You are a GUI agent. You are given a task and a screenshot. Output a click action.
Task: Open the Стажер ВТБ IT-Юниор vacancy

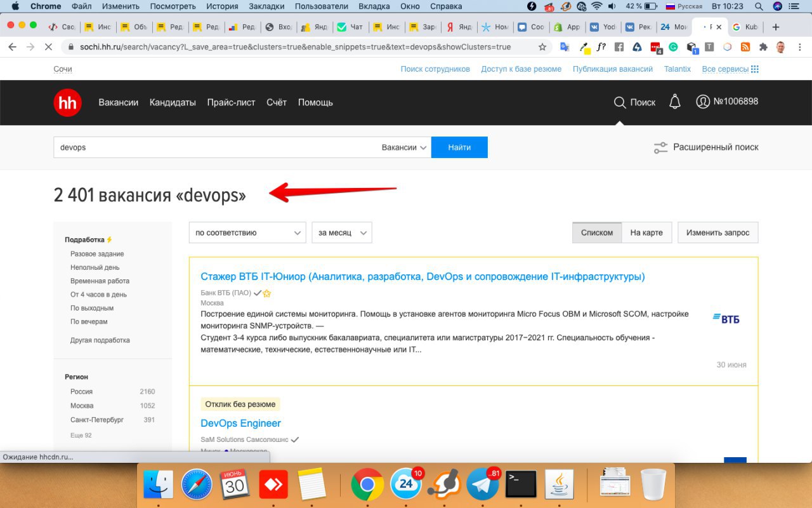422,277
